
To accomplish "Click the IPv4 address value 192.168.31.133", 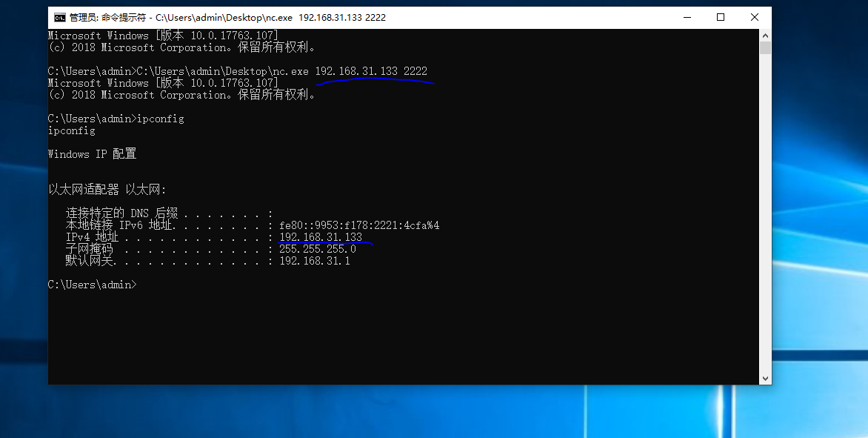I will point(321,237).
